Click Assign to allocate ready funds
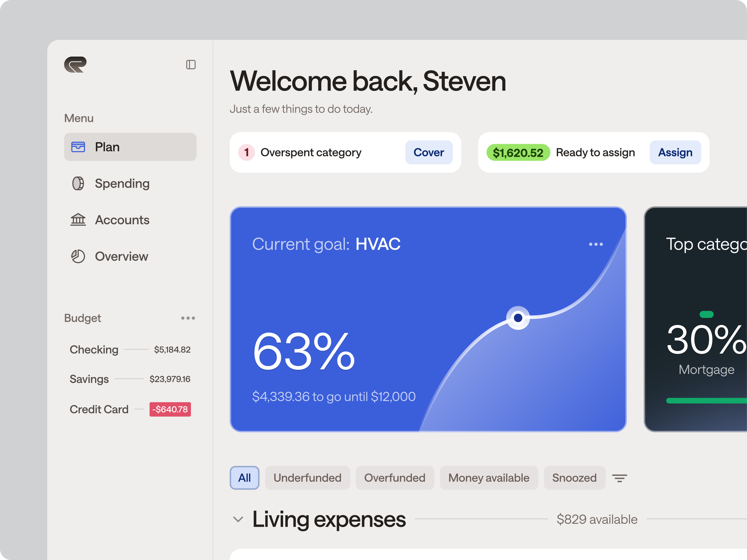Screen dimensions: 747x560 pyautogui.click(x=675, y=152)
